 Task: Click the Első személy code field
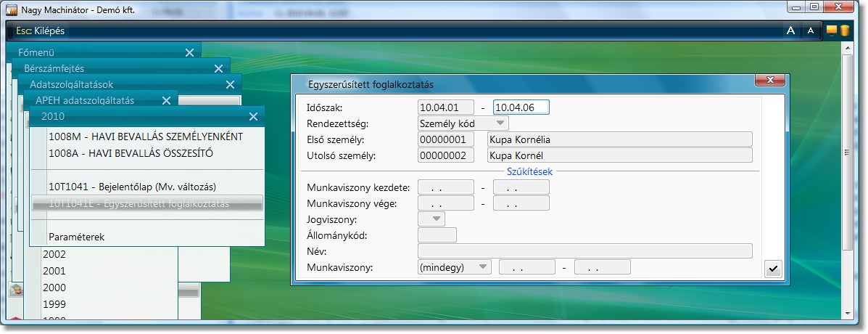click(x=446, y=139)
